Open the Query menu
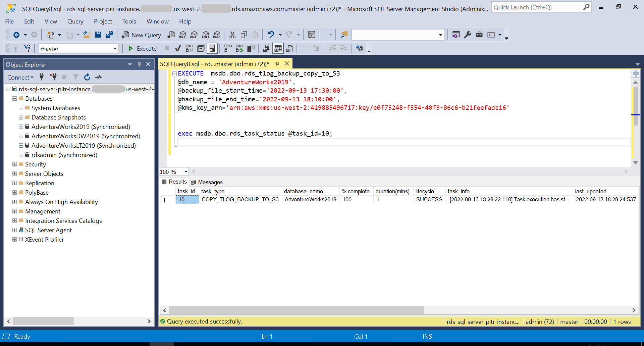 pos(75,21)
